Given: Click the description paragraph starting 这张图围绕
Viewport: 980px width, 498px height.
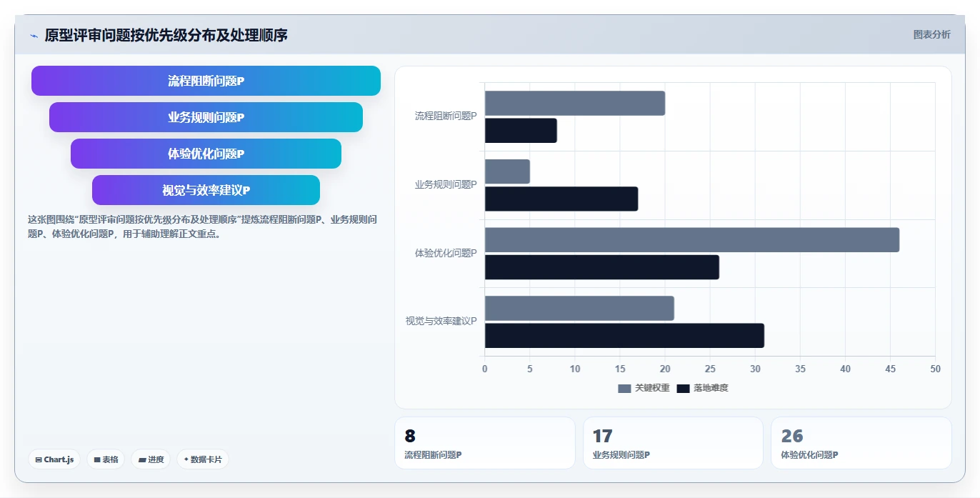Looking at the screenshot, I should [x=202, y=226].
